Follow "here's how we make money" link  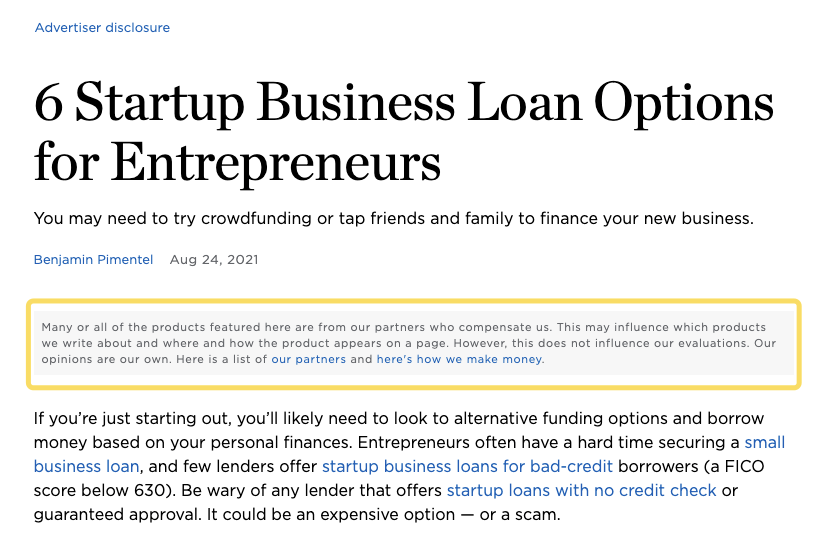(x=459, y=359)
